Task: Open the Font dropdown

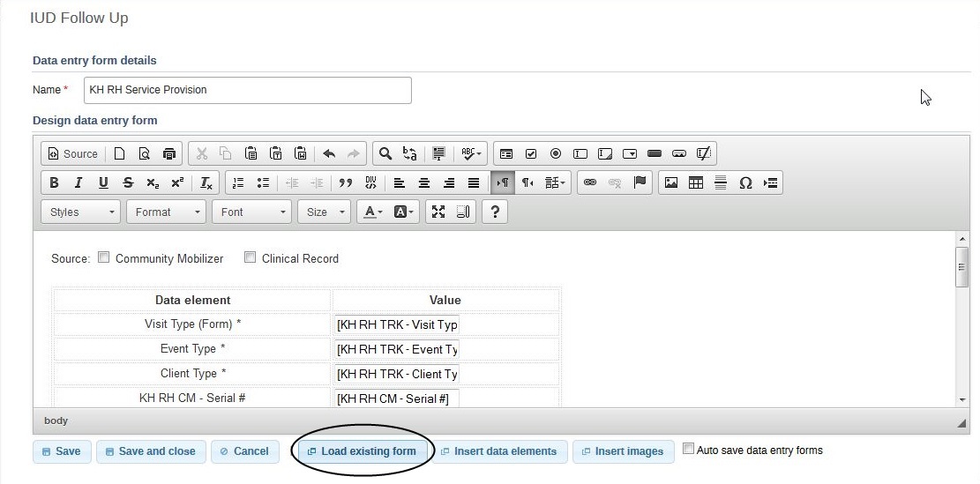Action: 252,212
